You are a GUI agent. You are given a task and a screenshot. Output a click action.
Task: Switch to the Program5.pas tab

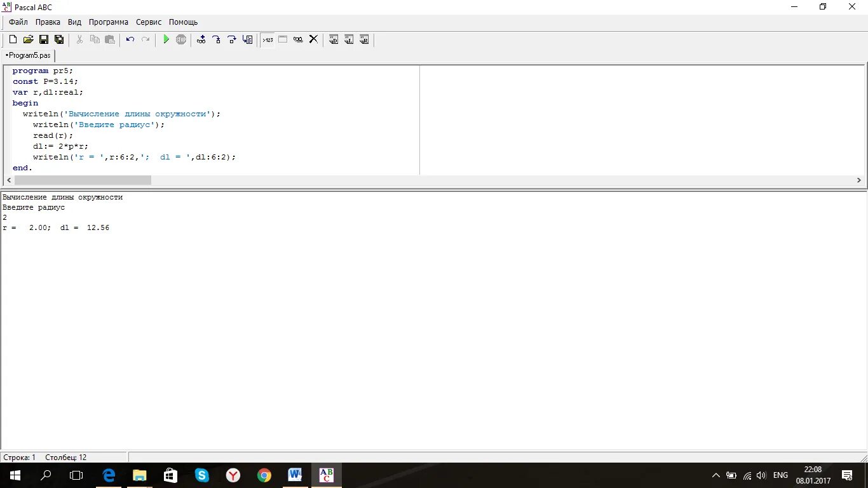point(28,55)
